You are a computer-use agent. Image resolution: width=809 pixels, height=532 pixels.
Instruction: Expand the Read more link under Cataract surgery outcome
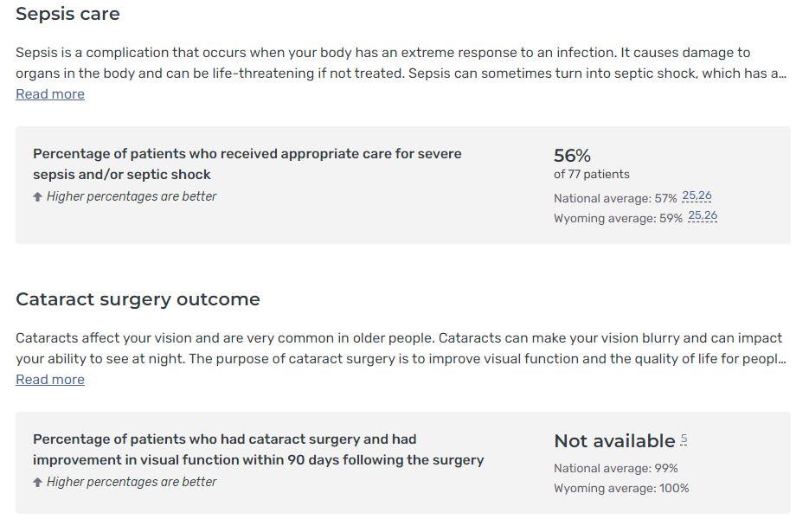[49, 379]
